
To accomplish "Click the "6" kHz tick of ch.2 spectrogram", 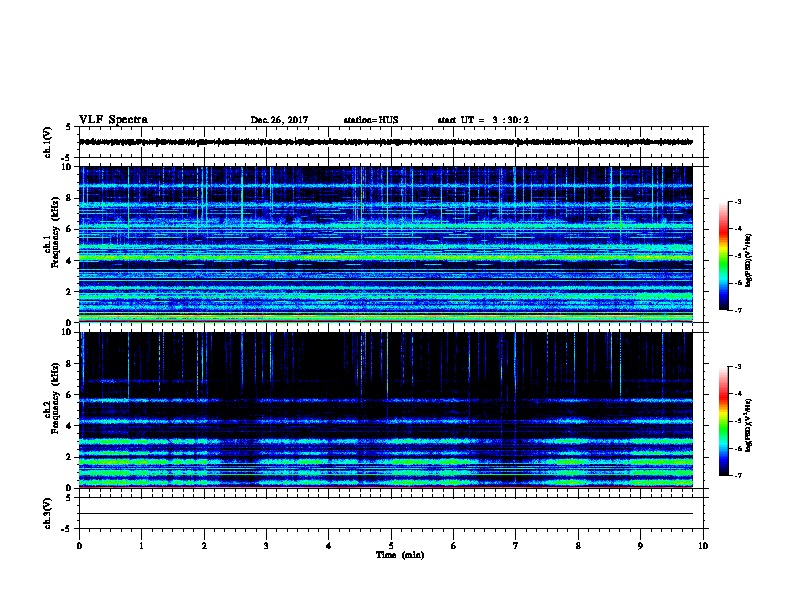I will pos(70,395).
